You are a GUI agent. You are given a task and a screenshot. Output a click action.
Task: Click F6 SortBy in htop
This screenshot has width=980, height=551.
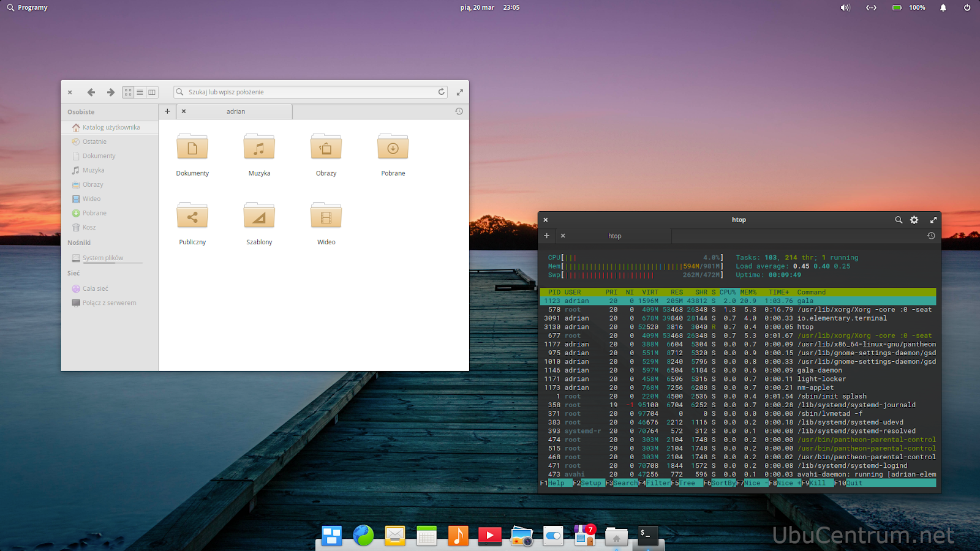click(720, 483)
